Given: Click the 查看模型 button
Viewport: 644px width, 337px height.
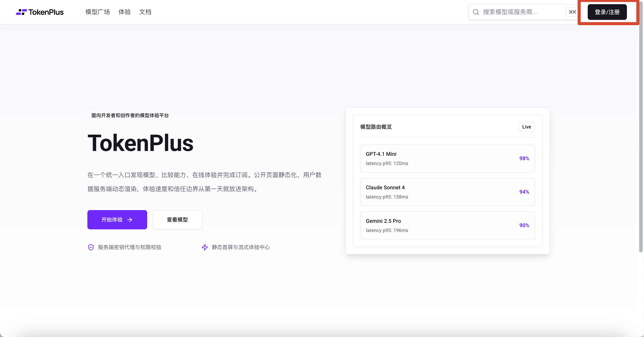Looking at the screenshot, I should pos(177,219).
